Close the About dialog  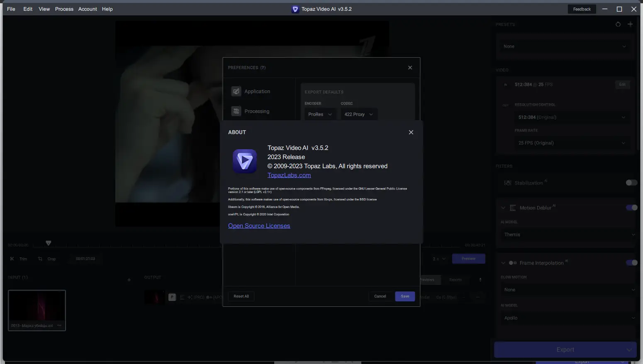pos(411,132)
